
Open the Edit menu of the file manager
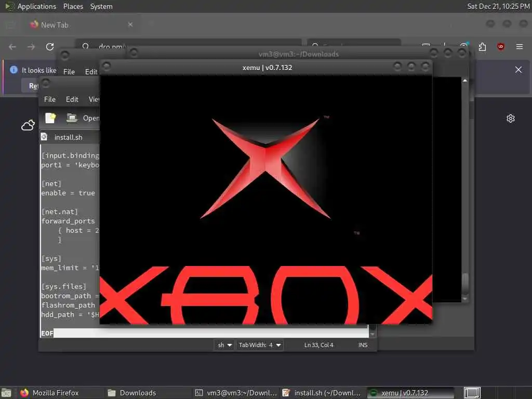point(91,72)
